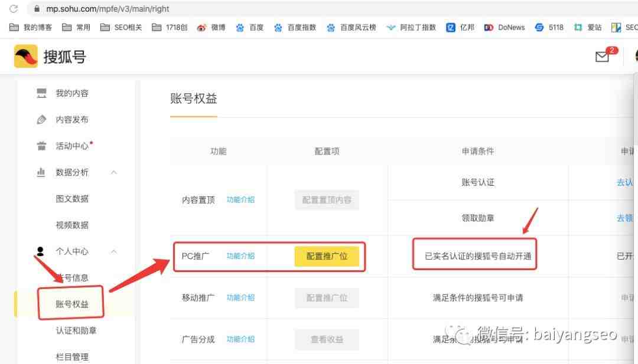Open the mail envelope notifications icon

pyautogui.click(x=602, y=57)
